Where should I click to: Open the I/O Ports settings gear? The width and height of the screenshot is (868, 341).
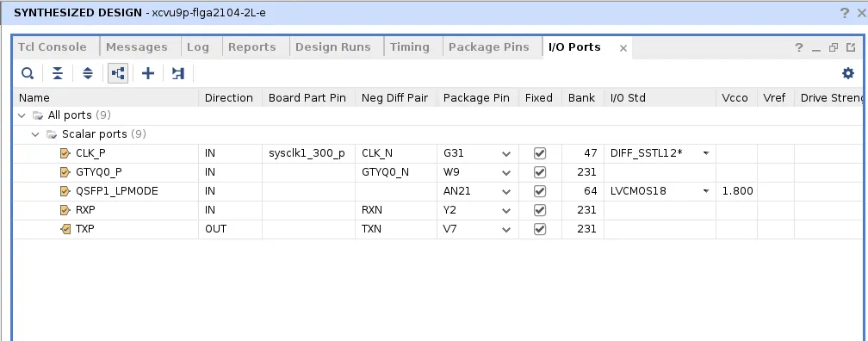coord(847,73)
